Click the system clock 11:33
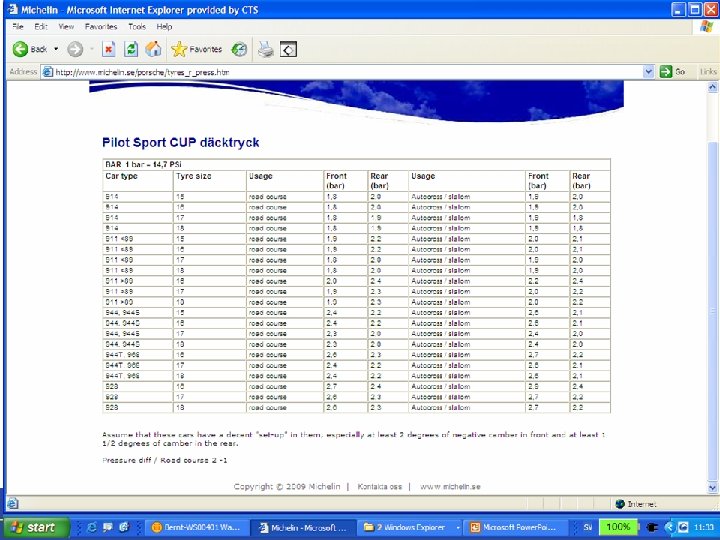This screenshot has height=540, width=720. coord(703,527)
